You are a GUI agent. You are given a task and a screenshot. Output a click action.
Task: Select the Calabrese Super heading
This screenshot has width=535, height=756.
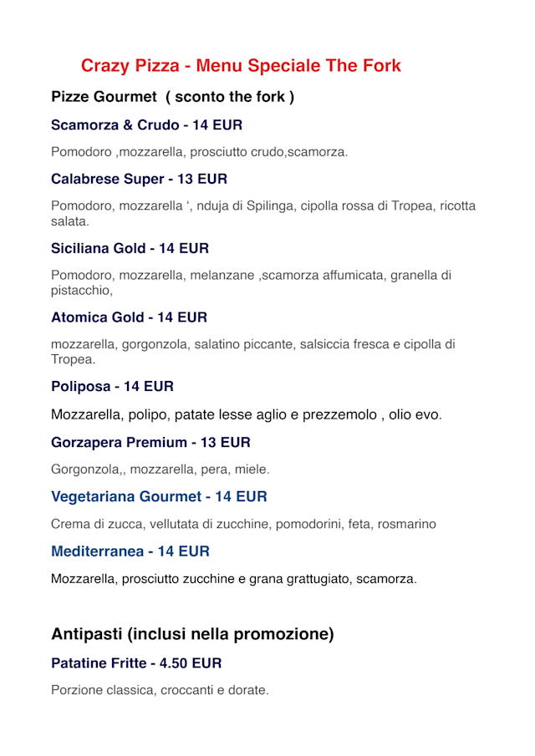click(x=139, y=179)
